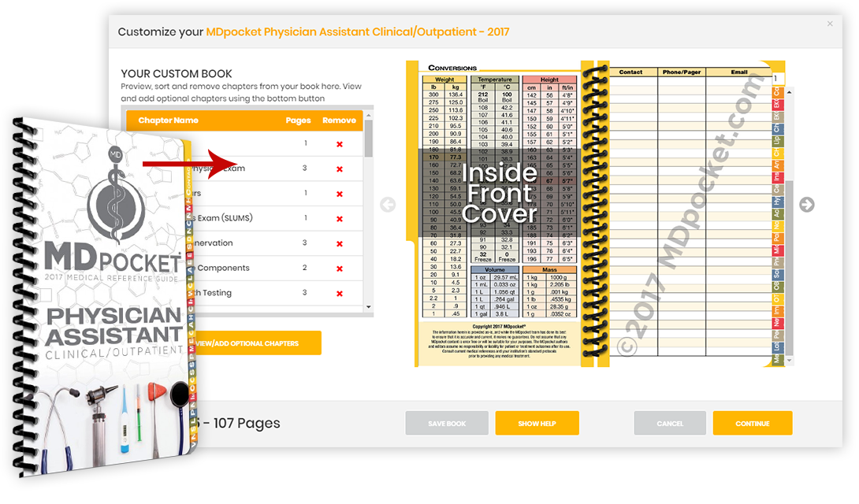Remove the Physical Exam chapter
Viewport: 859px width, 504px height.
point(340,169)
